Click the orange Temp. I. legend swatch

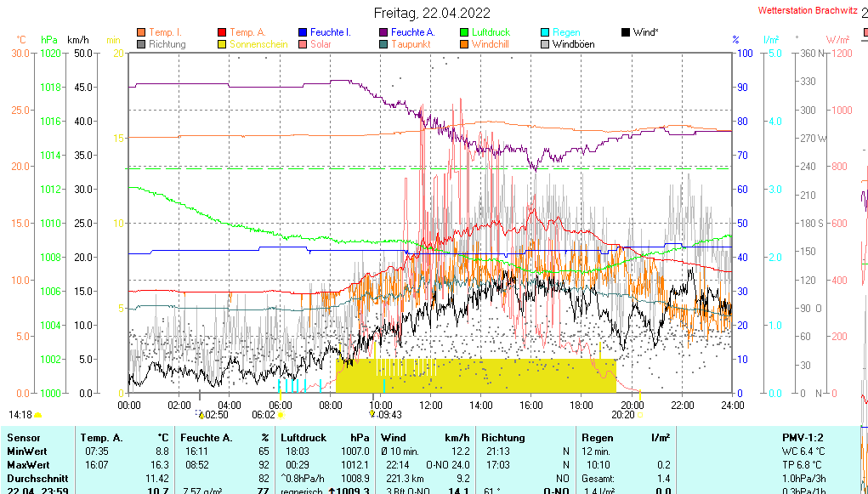[141, 32]
